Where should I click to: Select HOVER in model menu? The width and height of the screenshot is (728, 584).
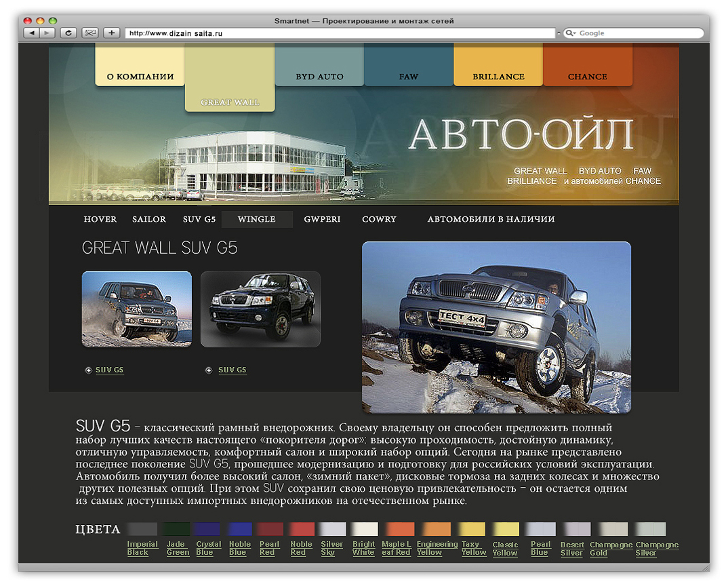pyautogui.click(x=100, y=219)
